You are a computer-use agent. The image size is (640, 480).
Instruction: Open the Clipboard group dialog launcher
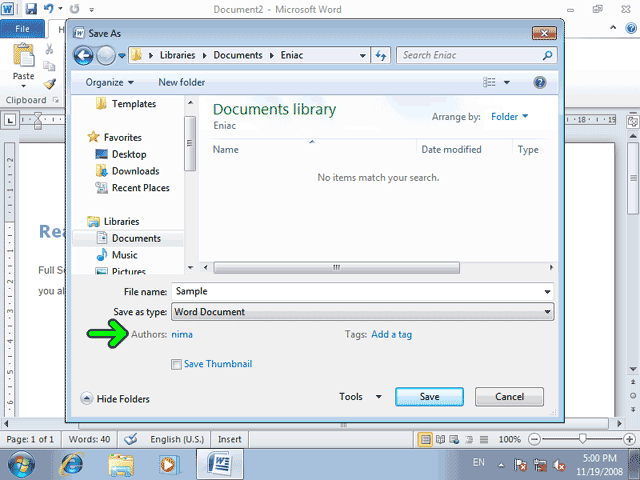click(56, 100)
